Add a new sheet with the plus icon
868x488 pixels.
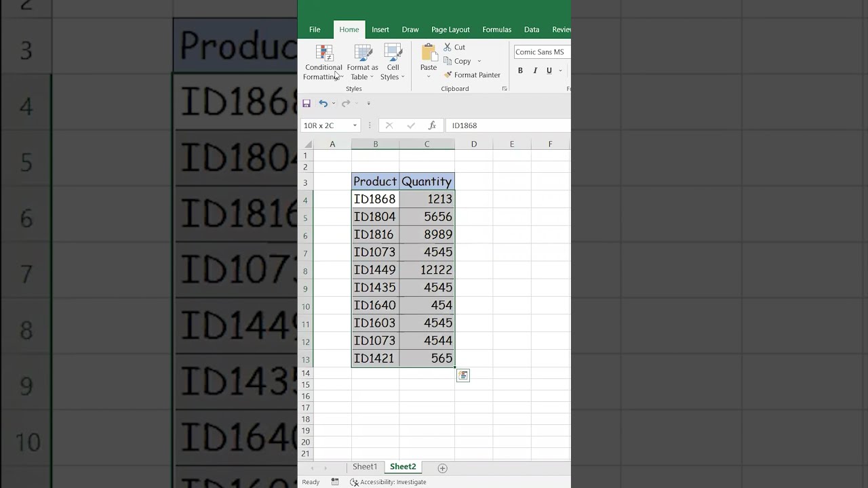[x=443, y=468]
